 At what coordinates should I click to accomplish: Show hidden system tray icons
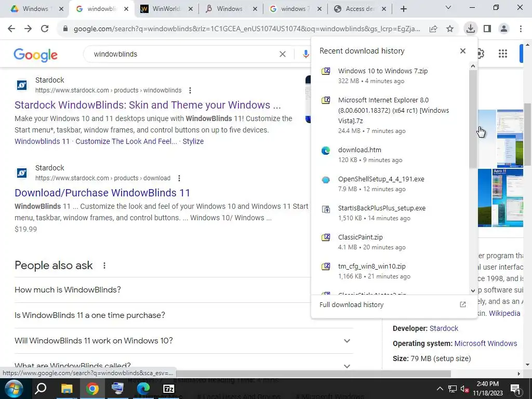tap(440, 389)
